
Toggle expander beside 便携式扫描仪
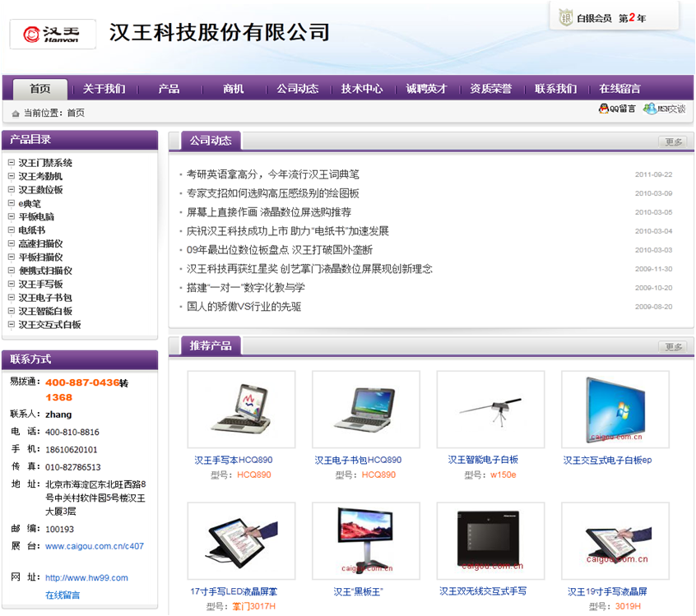[x=12, y=271]
